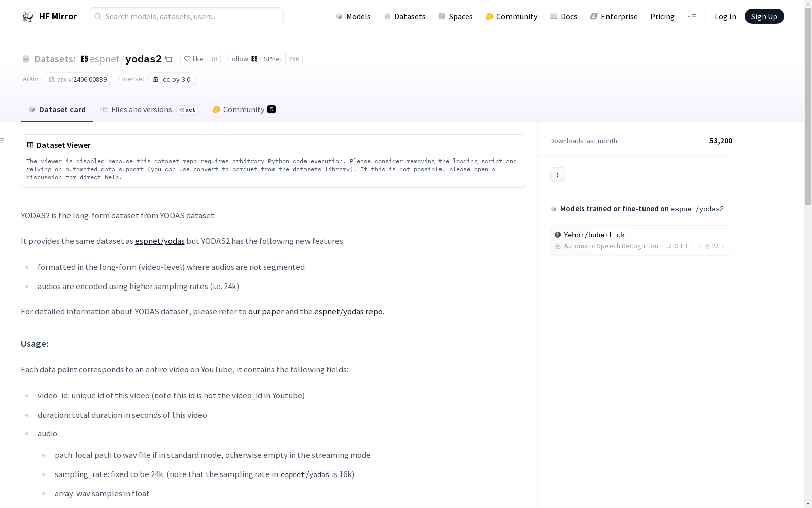Click the Dataset Viewer table icon
The image size is (812, 508).
coord(30,145)
